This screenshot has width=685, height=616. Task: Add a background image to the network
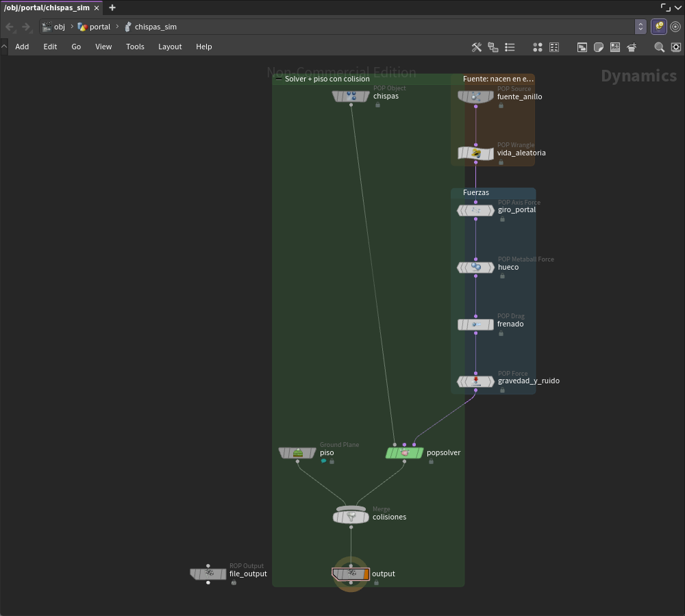pos(615,47)
